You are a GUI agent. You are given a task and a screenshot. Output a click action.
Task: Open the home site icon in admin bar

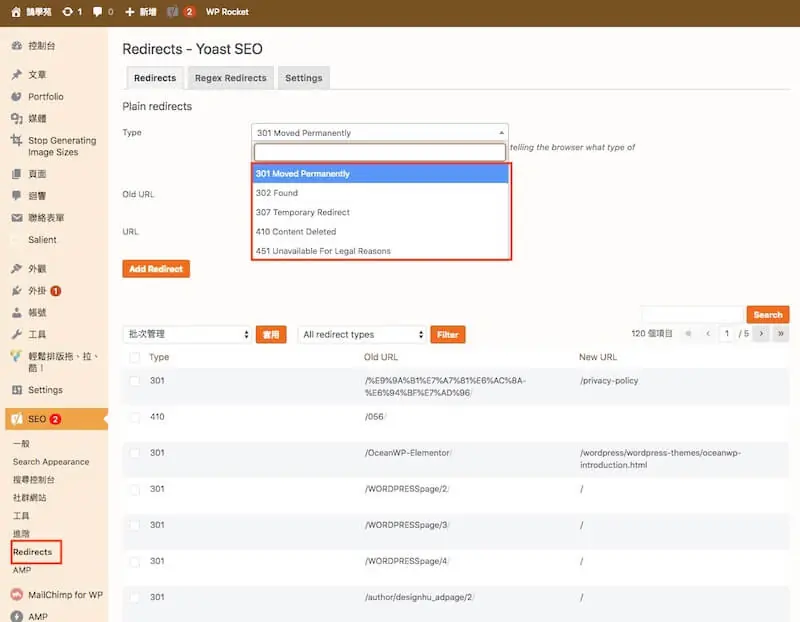click(16, 12)
